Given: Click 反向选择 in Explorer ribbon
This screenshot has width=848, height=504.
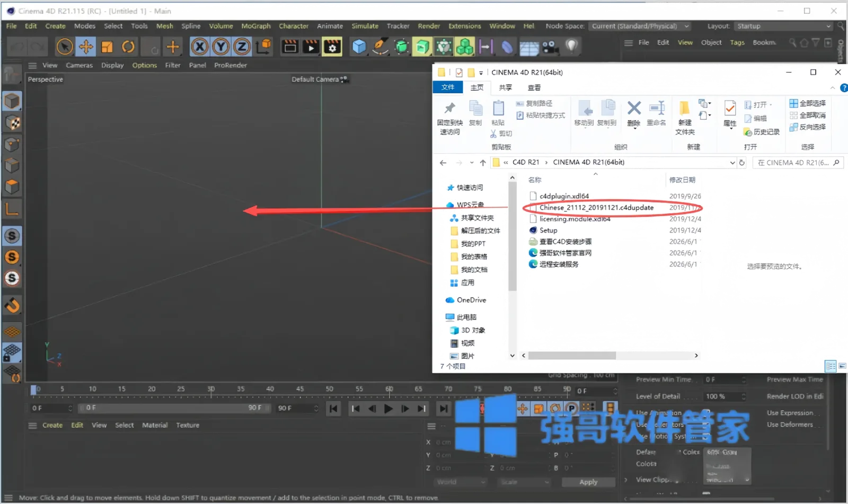Looking at the screenshot, I should (x=808, y=127).
